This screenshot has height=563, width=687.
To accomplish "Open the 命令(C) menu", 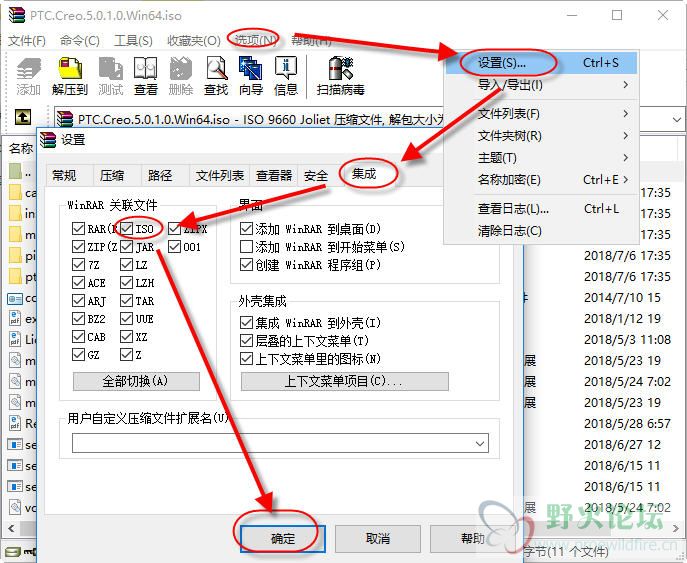I will click(x=79, y=40).
